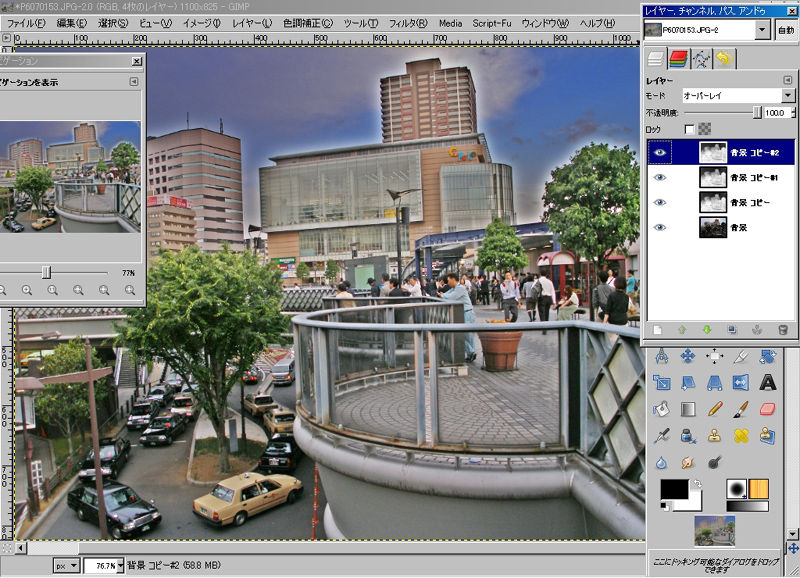
Task: Select the Move tool in toolbox
Action: 688,356
